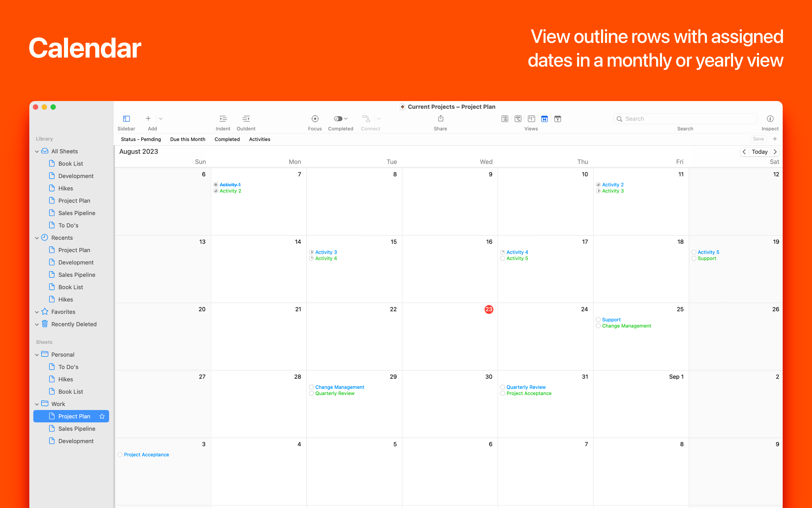Open Book List under All Sheets

click(70, 164)
